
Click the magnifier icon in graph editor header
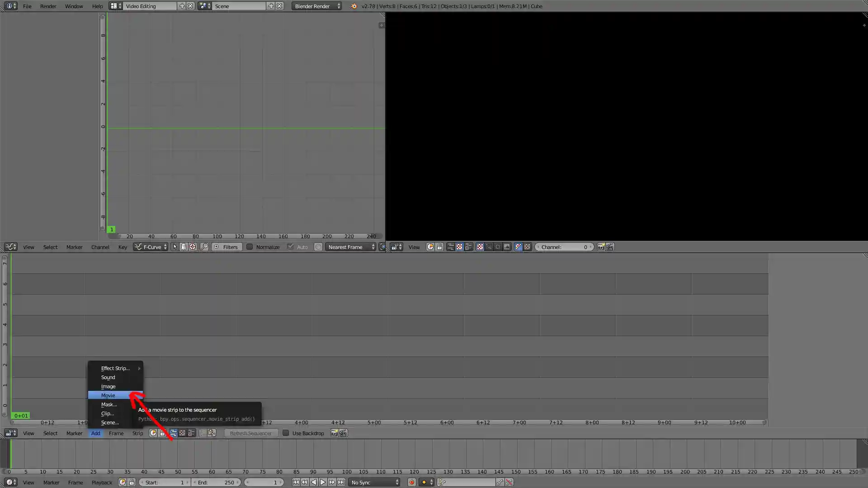pos(204,247)
